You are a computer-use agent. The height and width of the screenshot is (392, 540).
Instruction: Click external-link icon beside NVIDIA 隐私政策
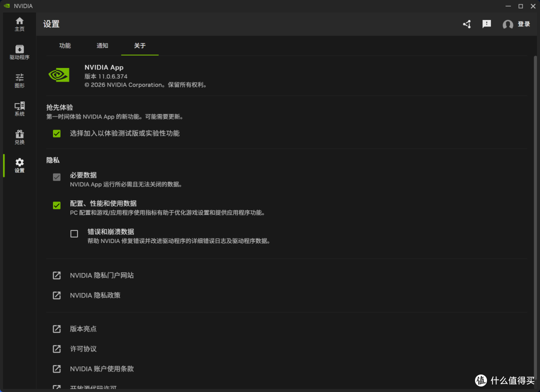pos(56,295)
